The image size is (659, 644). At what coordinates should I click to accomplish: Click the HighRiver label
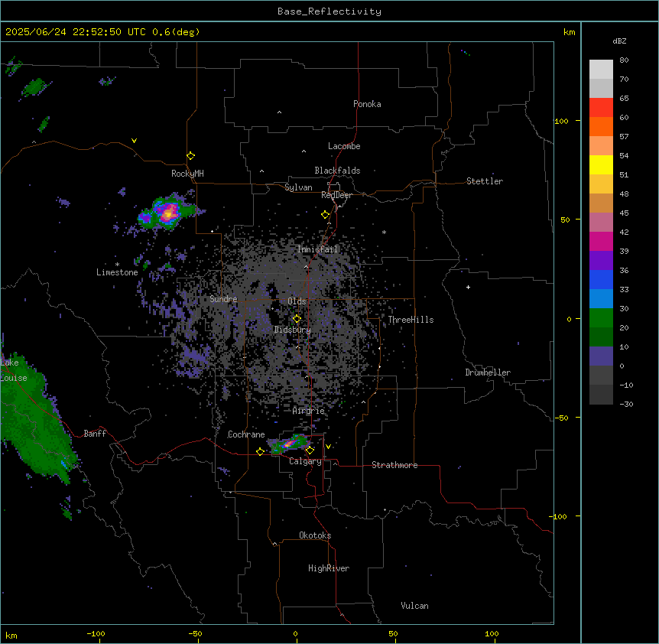point(329,568)
